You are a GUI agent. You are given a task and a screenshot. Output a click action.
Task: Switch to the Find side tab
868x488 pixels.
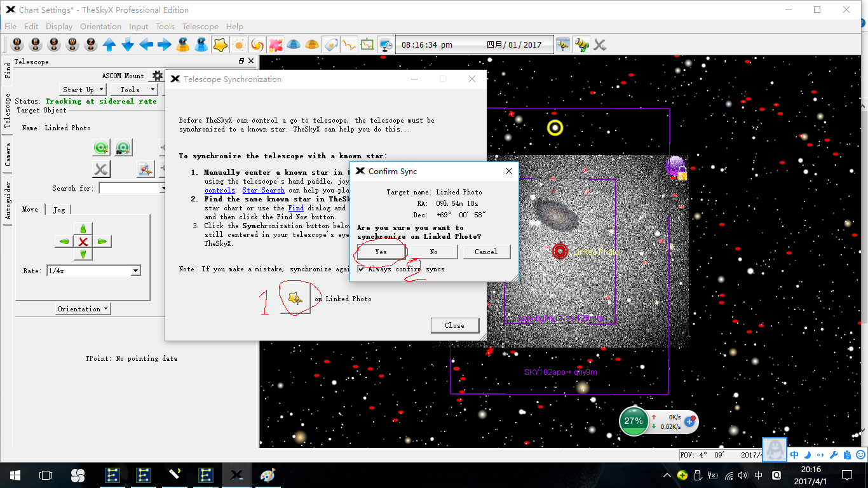coord(8,70)
